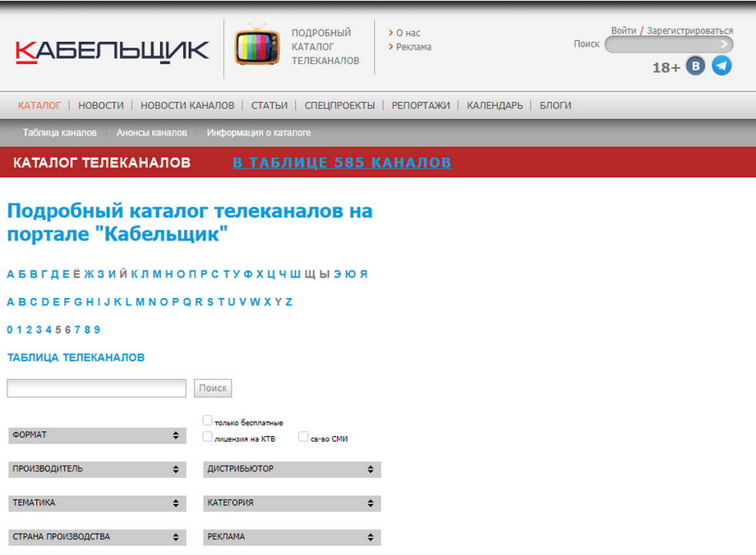Click the VK social network icon
The width and height of the screenshot is (756, 555).
(695, 66)
